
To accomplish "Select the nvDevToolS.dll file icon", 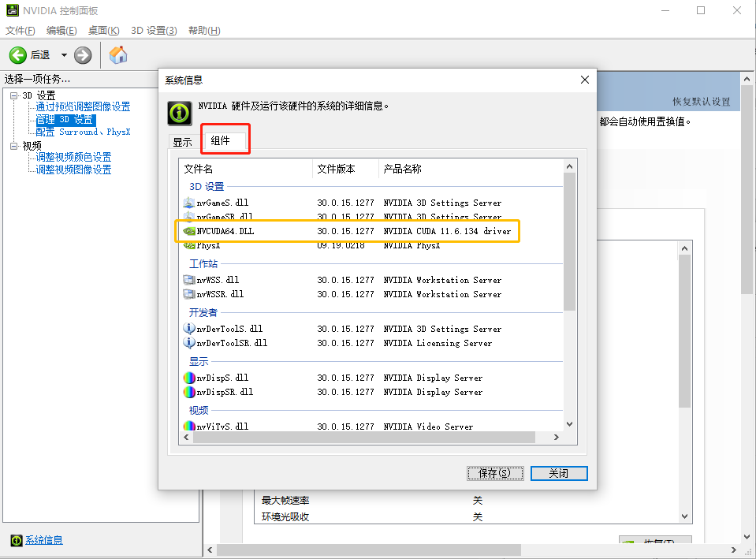I will pyautogui.click(x=189, y=329).
